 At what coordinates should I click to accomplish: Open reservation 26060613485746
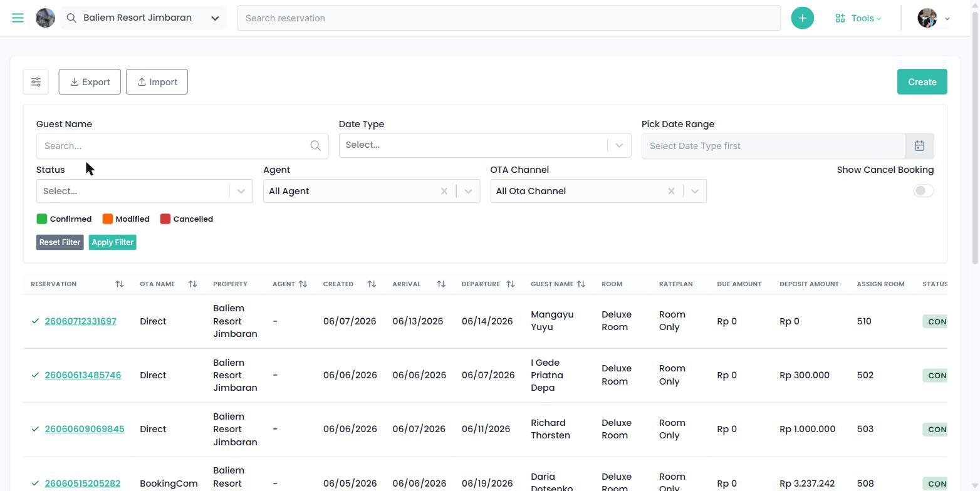[83, 375]
